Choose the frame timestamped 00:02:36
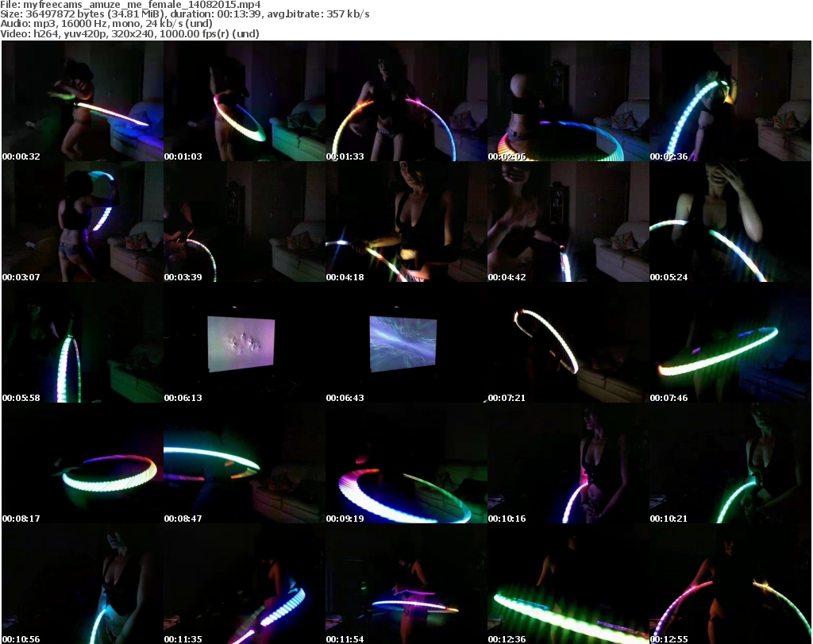The width and height of the screenshot is (813, 644). point(730,101)
